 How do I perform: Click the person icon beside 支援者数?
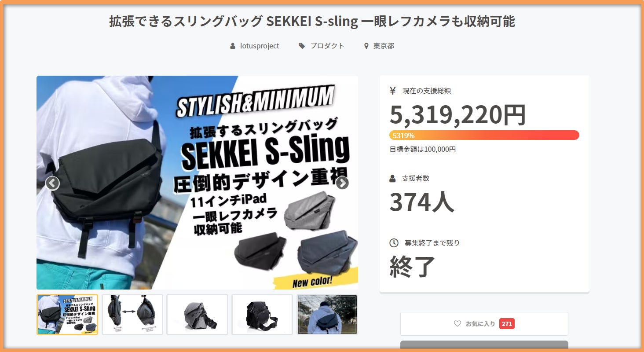(393, 179)
